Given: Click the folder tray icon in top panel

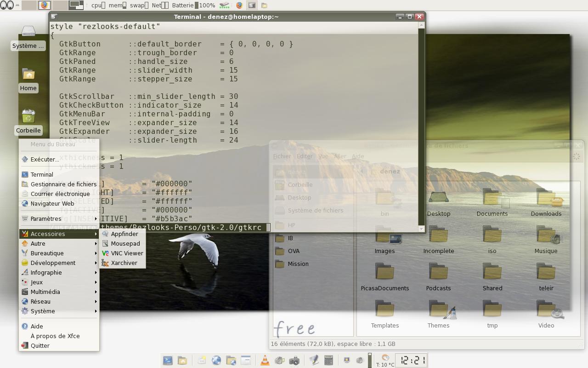Looking at the screenshot, I should tap(264, 6).
